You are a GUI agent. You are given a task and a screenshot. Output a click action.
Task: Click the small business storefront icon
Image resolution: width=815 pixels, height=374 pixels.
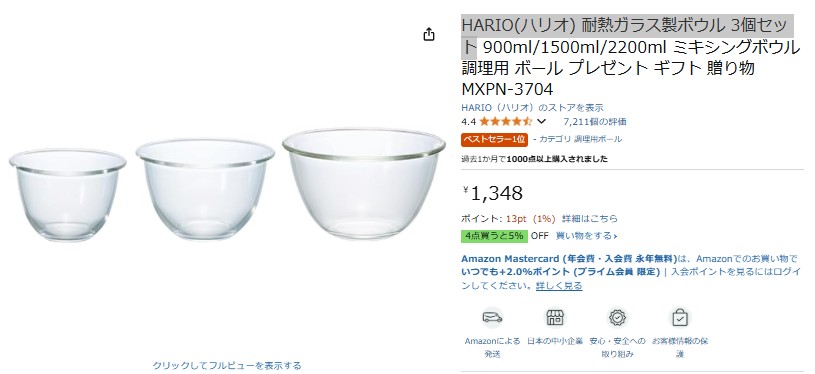pos(555,317)
